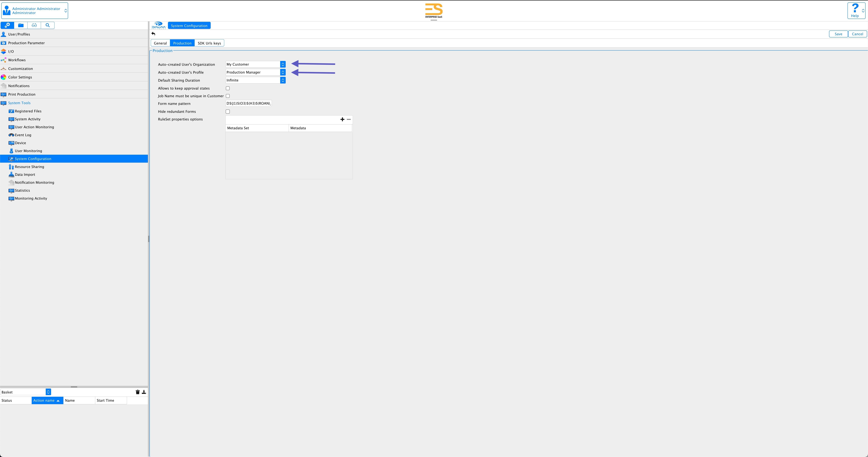The image size is (868, 457).
Task: Open System Activity in System Tools
Action: tap(28, 119)
